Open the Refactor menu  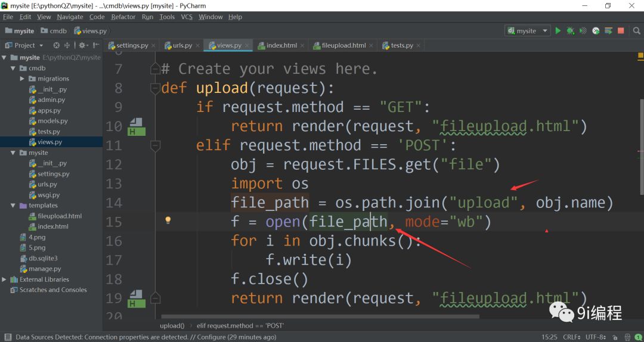point(123,17)
